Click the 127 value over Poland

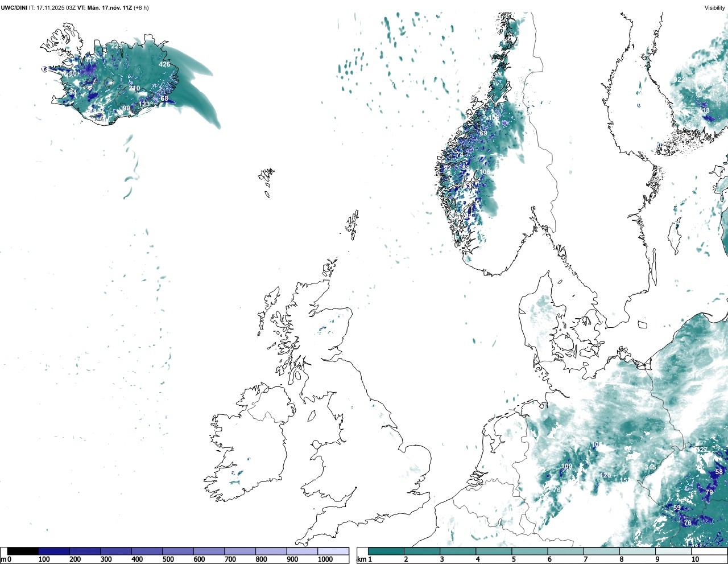click(703, 450)
